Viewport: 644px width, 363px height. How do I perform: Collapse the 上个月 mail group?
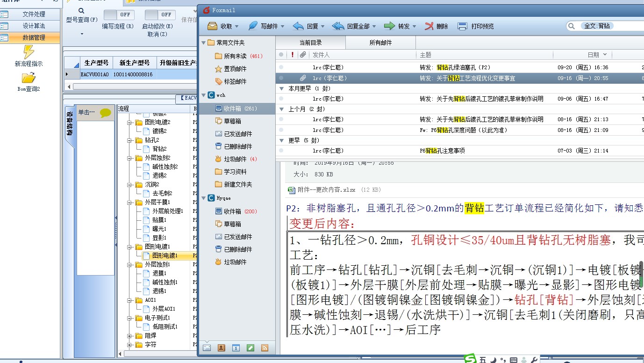click(x=281, y=109)
